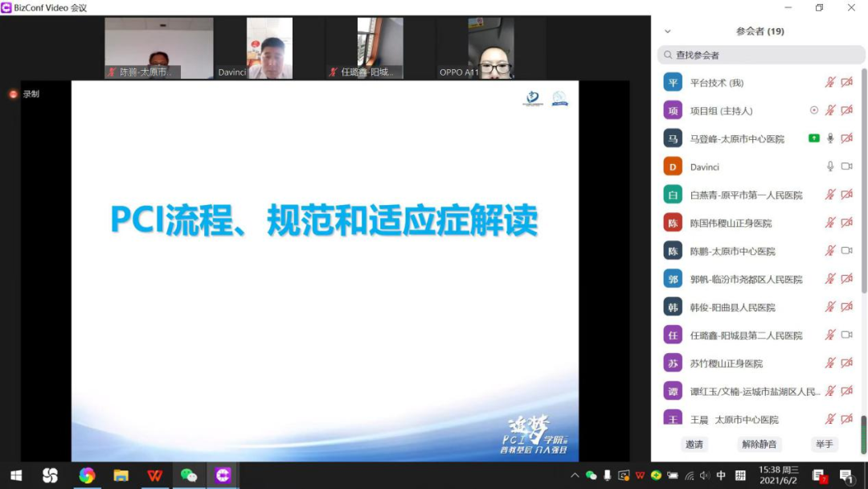Viewport: 868px width, 489px height.
Task: Collapse the participants panel using chevron
Action: [x=667, y=31]
